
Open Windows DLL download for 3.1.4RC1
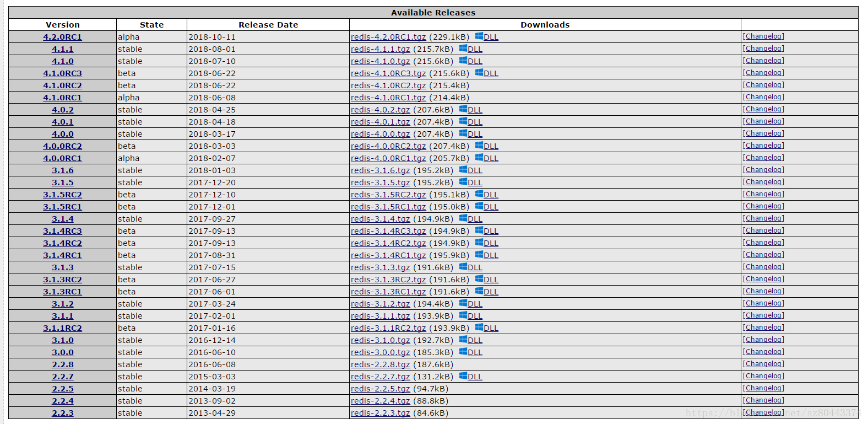pos(487,255)
